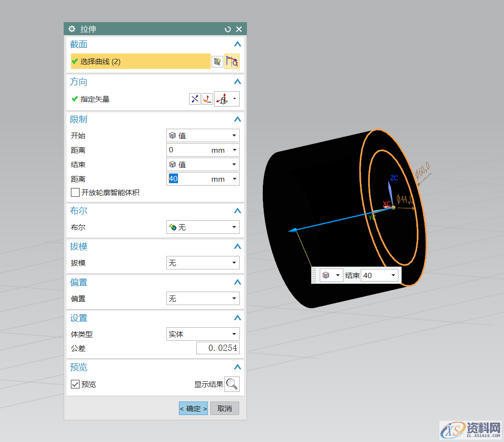Open the 布尔 dropdown showing 无

click(x=203, y=227)
